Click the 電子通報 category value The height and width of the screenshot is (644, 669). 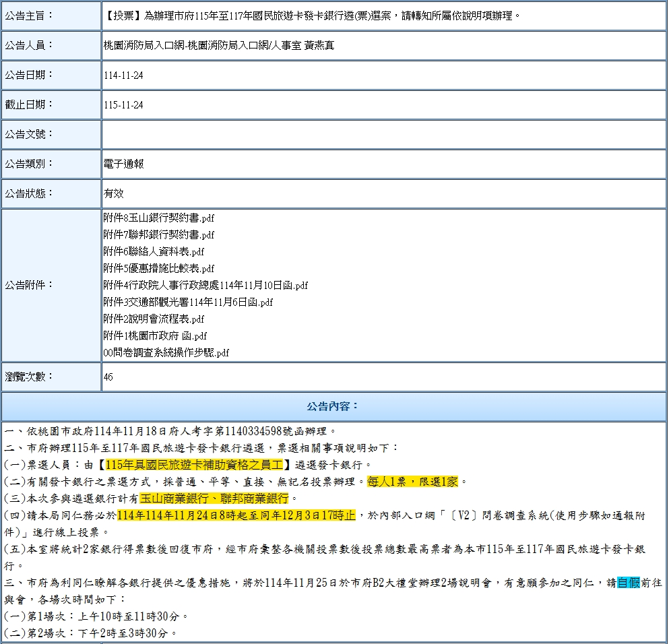pos(123,164)
